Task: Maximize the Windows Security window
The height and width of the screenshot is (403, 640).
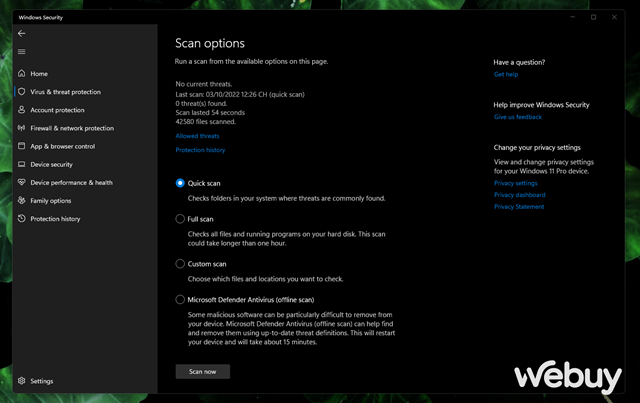Action: 593,17
